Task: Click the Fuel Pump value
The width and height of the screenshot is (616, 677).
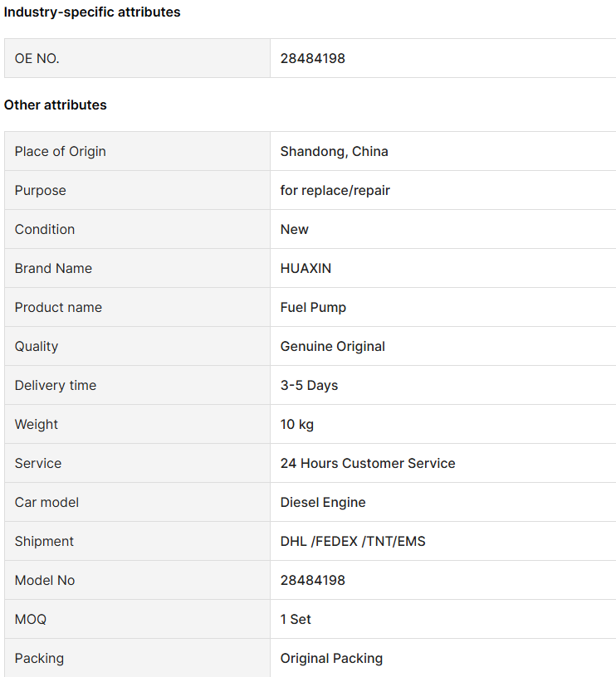Action: (x=313, y=308)
